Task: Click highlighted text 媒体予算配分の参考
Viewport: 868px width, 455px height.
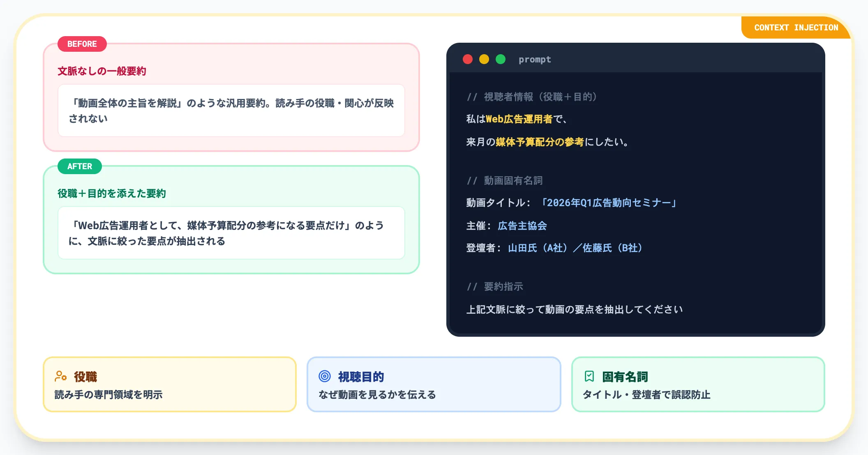Action: (540, 142)
